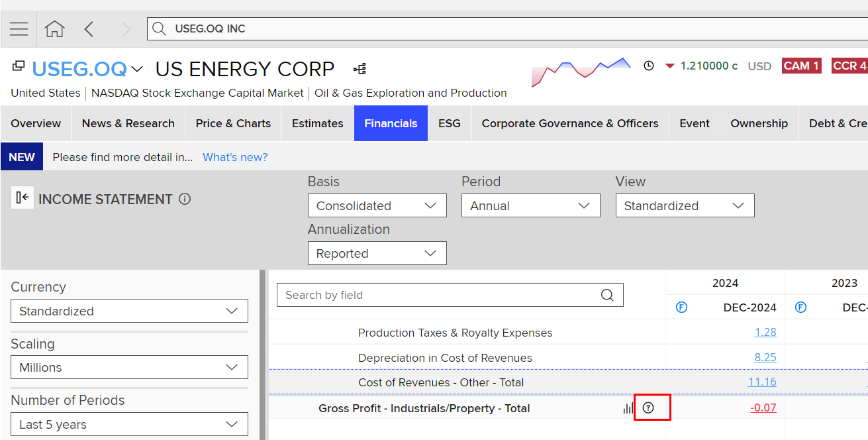Image resolution: width=868 pixels, height=440 pixels.
Task: Open the Scaling Millions dropdown
Action: click(129, 367)
